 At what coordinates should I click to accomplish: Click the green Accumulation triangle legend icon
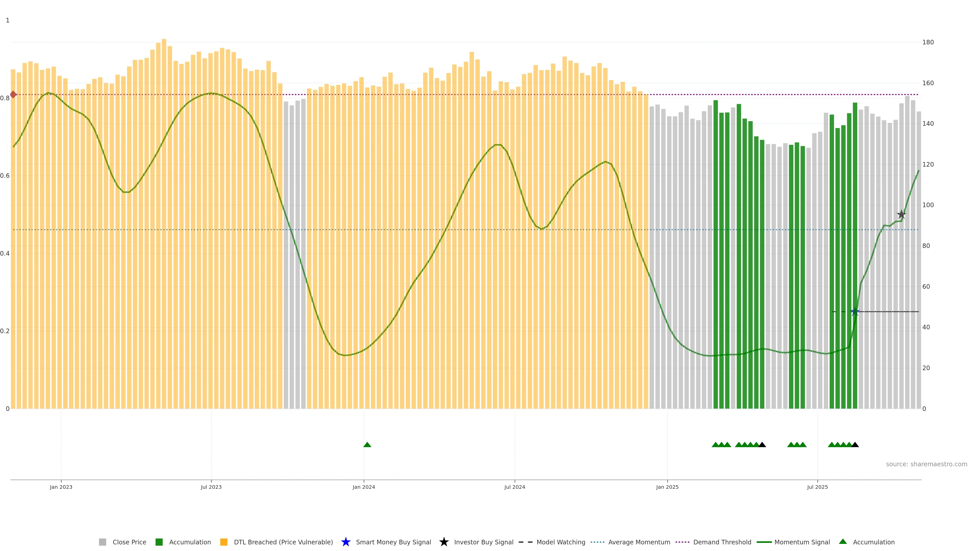(843, 542)
